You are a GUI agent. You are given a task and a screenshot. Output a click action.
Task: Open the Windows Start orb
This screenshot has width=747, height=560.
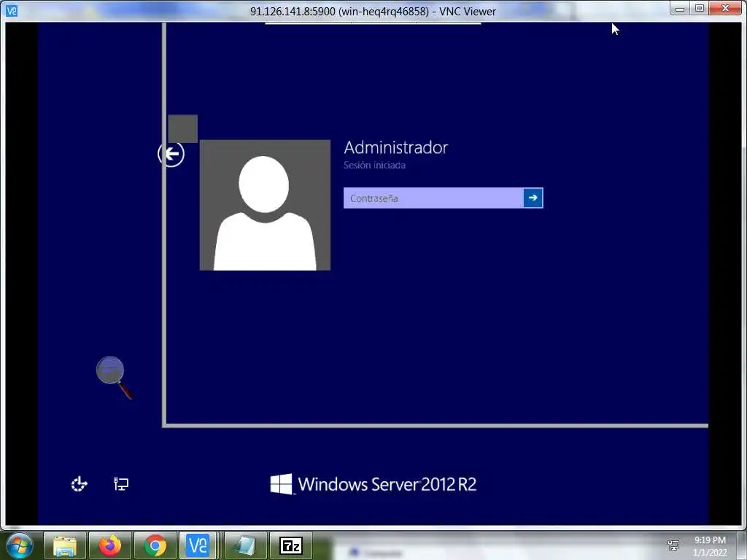[19, 545]
